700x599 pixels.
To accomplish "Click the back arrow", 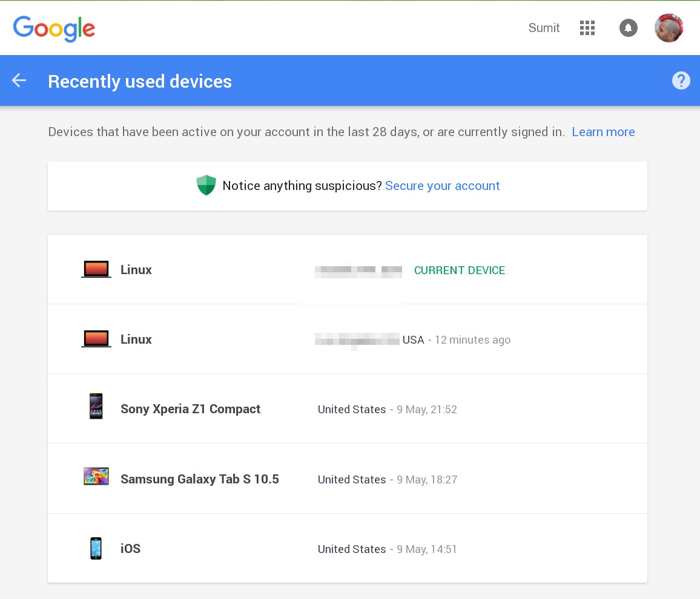I will (19, 80).
